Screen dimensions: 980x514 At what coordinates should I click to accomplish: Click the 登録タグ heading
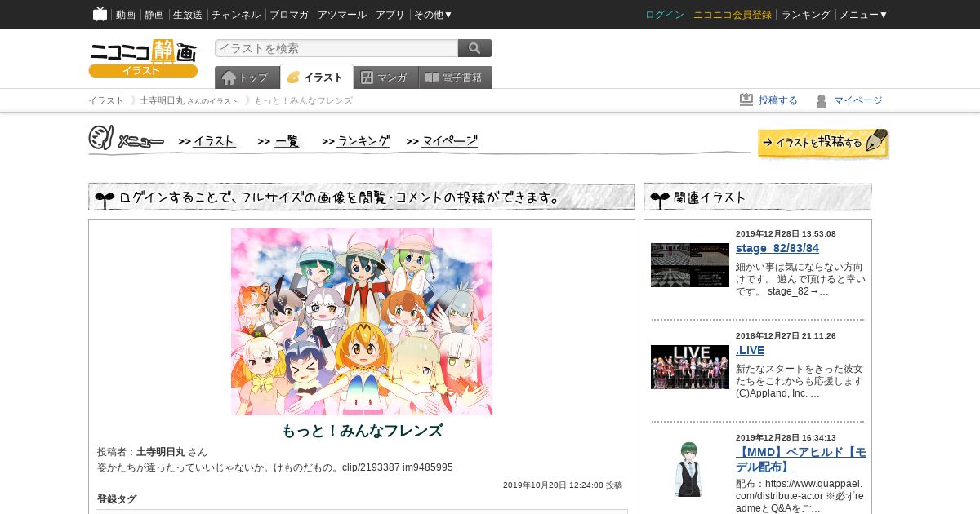pos(117,499)
